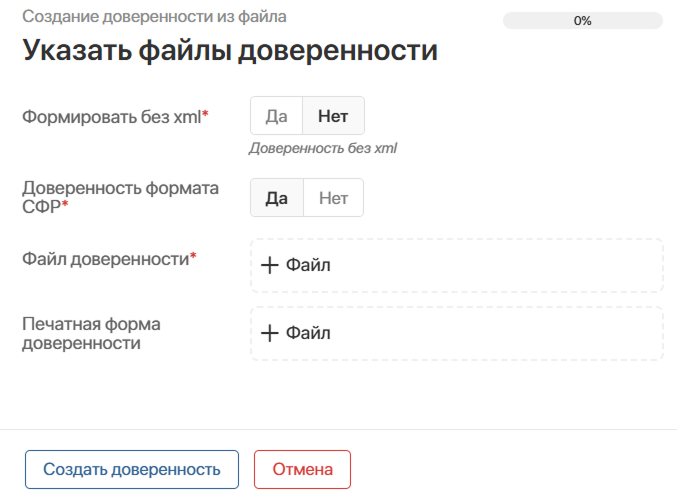
Task: Select Нет for Формировать без xml
Action: 333,116
